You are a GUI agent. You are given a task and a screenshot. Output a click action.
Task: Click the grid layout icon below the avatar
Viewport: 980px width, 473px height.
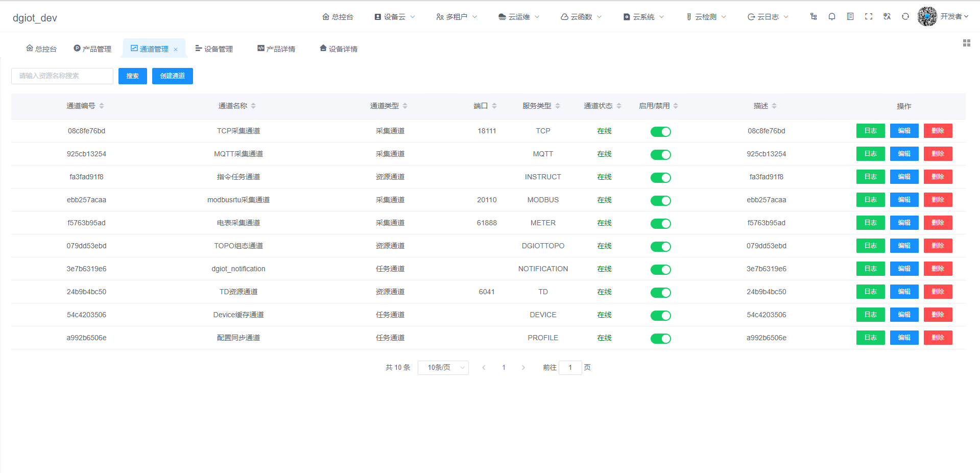966,43
